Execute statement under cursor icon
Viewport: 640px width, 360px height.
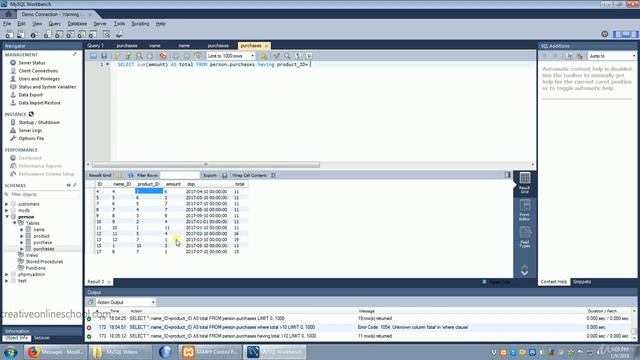coord(128,56)
